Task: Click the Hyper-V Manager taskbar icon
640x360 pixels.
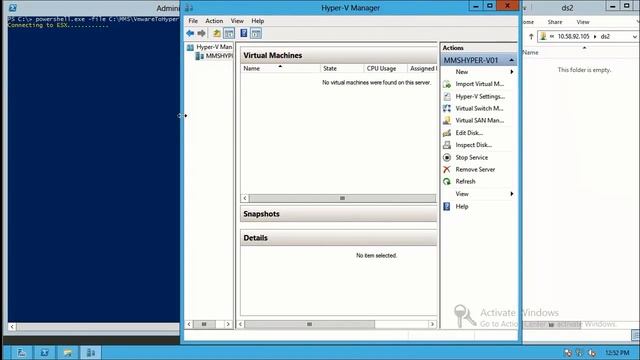Action: click(x=91, y=353)
